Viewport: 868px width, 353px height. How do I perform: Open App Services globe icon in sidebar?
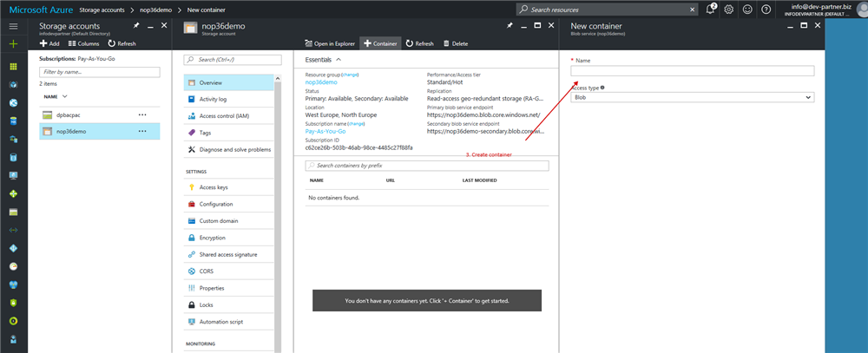tap(13, 103)
